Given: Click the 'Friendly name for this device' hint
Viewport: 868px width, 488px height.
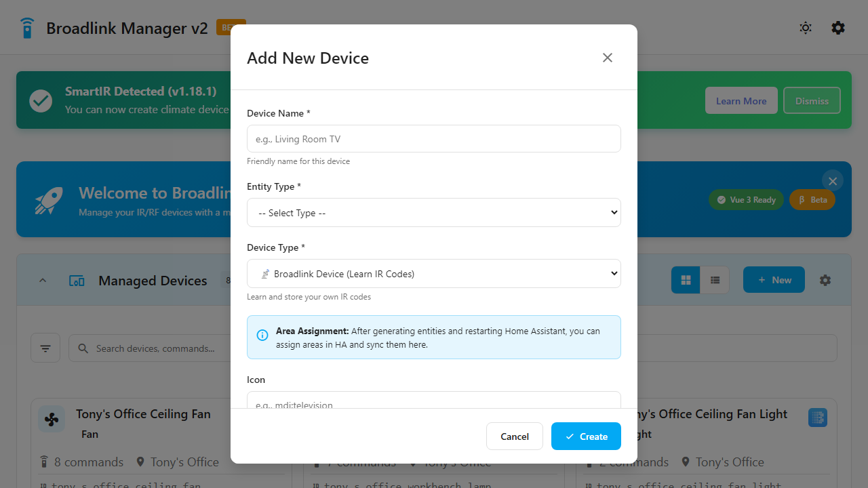Looking at the screenshot, I should [298, 161].
